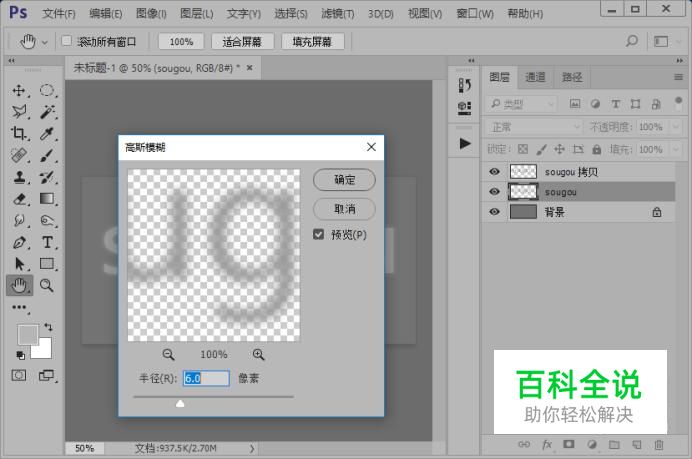Select the Gradient tool

(46, 199)
